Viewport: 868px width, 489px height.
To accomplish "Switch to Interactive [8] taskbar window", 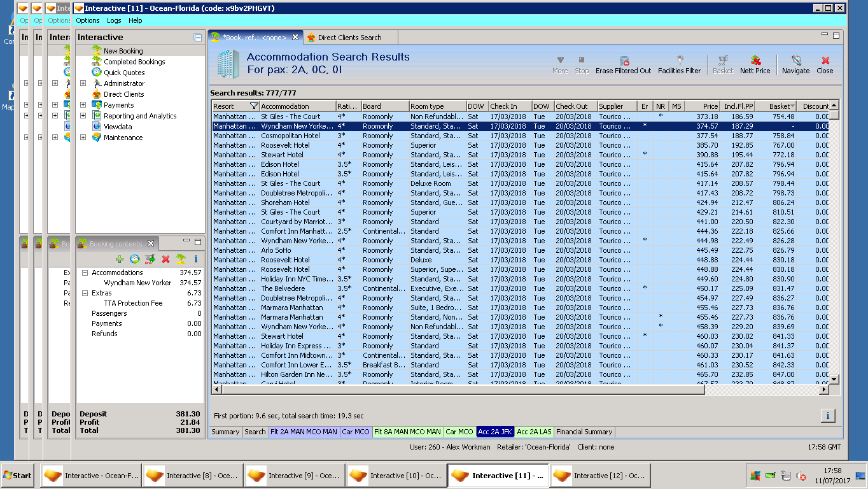I will 193,476.
